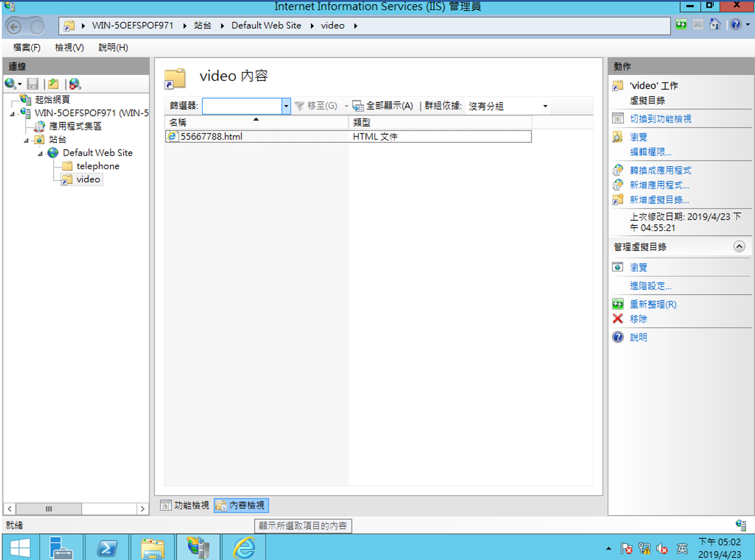
Task: Click 移至(G) button in filter bar
Action: click(x=316, y=106)
